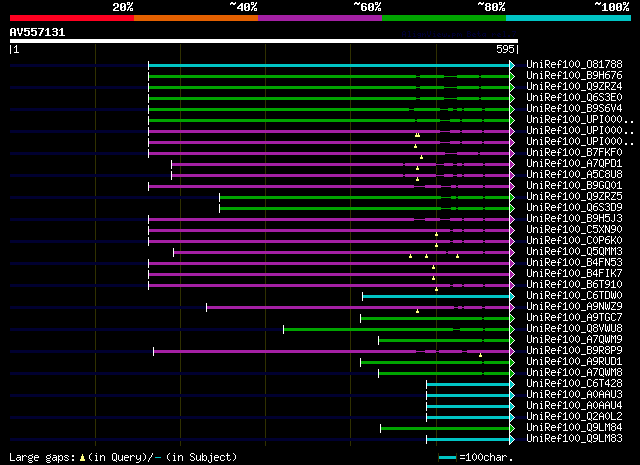Image resolution: width=640 pixels, height=465 pixels.
Task: Click the AV557131 query name label
Action: tap(38, 32)
